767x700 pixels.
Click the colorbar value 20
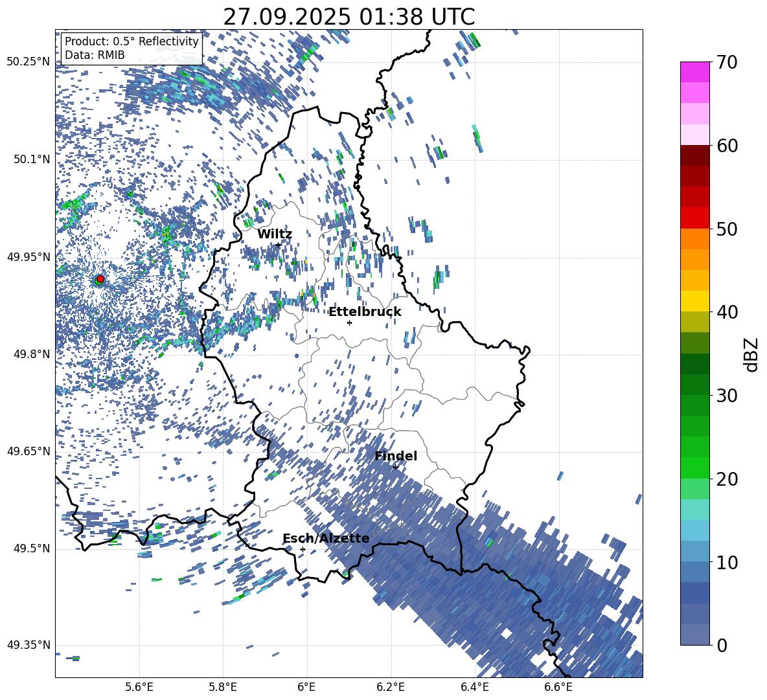click(727, 479)
